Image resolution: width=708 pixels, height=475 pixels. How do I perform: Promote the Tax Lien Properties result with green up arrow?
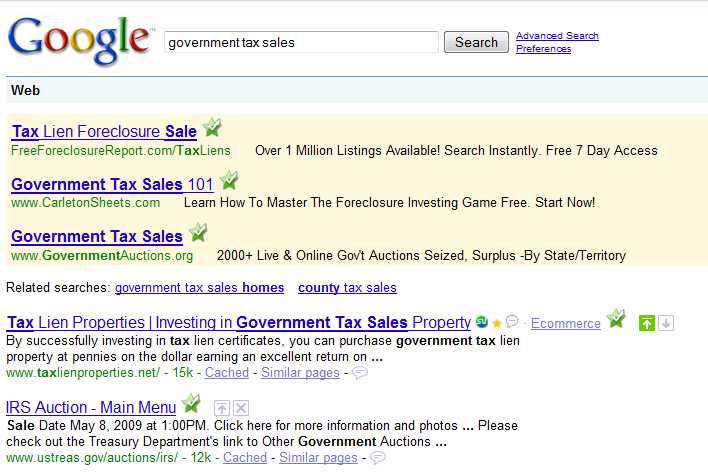647,323
